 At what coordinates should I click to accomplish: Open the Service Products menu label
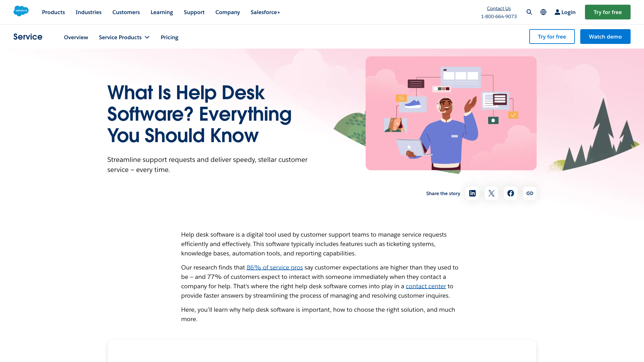[120, 37]
